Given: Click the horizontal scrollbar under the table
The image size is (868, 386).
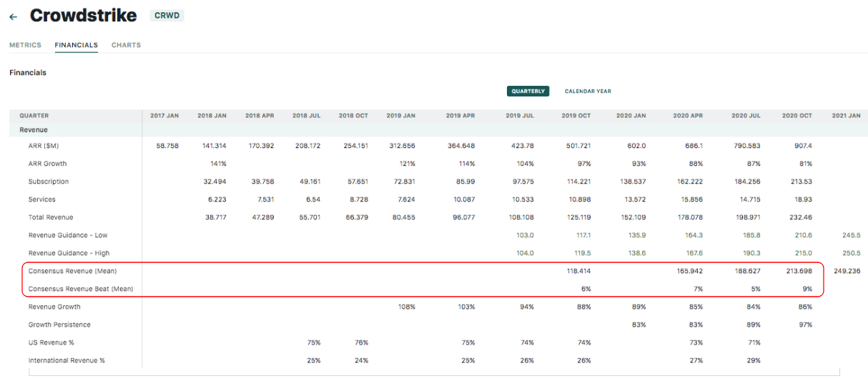Looking at the screenshot, I should click(x=434, y=372).
